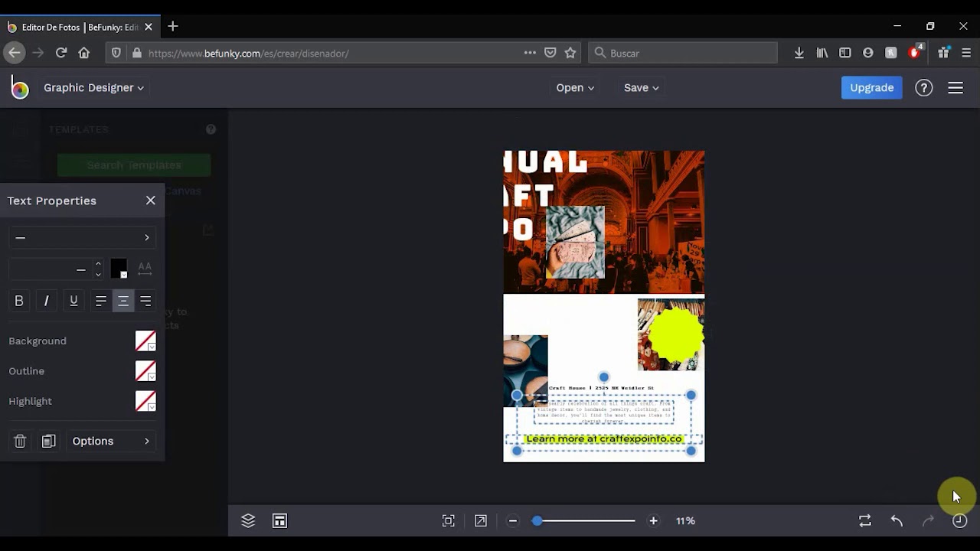Image resolution: width=980 pixels, height=551 pixels.
Task: Click the Pocket save icon
Action: coord(550,53)
